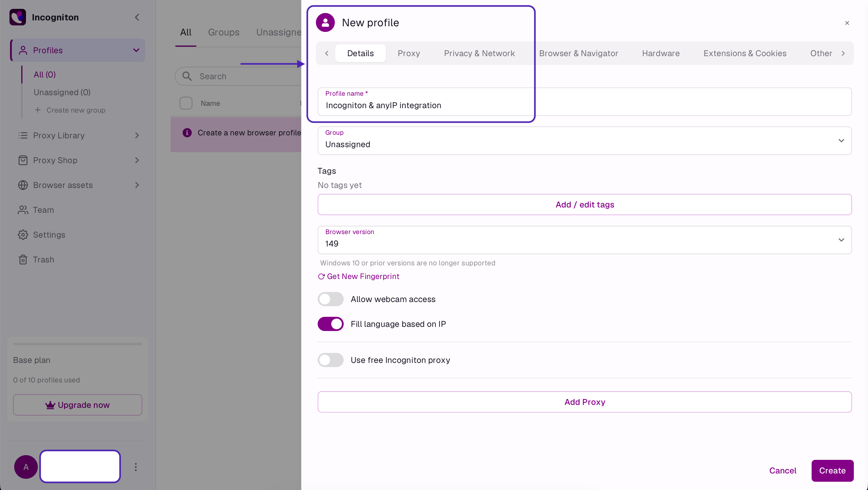Click the Add / edit tags button
Viewport: 868px width, 490px height.
coord(585,204)
